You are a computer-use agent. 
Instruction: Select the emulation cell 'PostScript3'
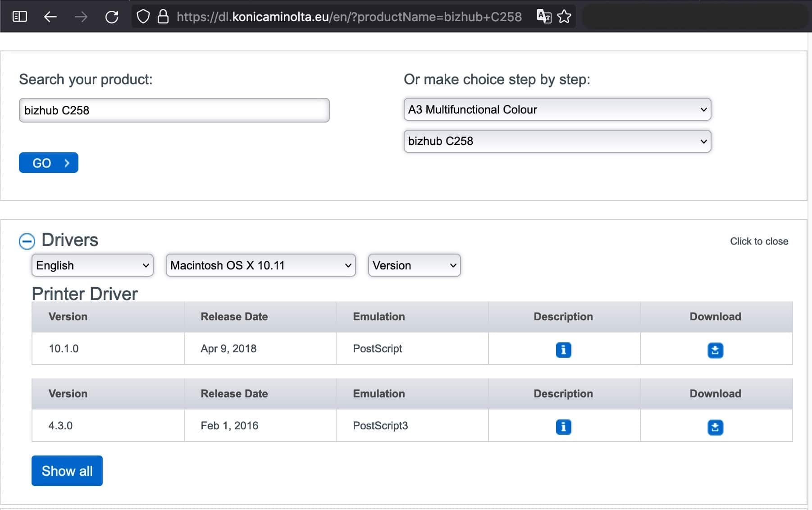[380, 426]
